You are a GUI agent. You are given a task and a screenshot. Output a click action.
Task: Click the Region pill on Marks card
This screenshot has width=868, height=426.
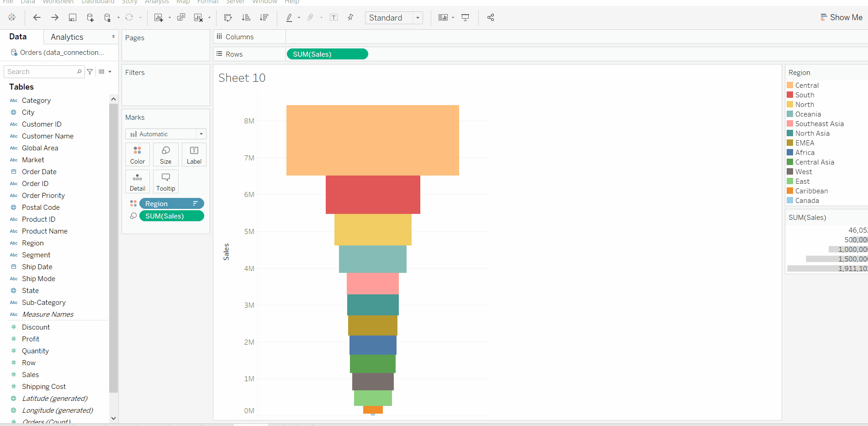pyautogui.click(x=171, y=204)
